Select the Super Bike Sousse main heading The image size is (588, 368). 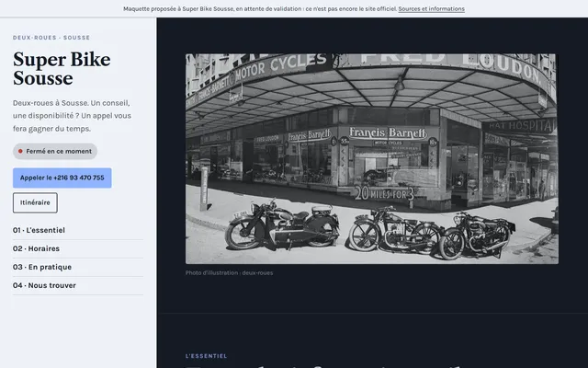click(62, 69)
